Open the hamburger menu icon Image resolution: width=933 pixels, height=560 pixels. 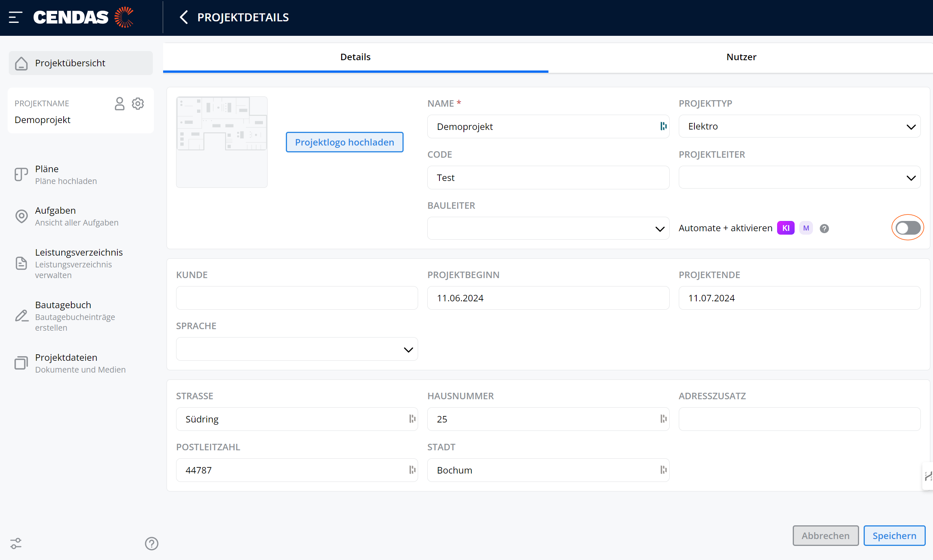pyautogui.click(x=16, y=17)
